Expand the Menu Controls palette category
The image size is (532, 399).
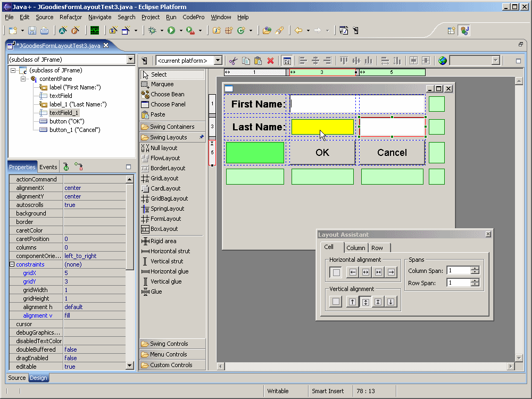point(172,354)
